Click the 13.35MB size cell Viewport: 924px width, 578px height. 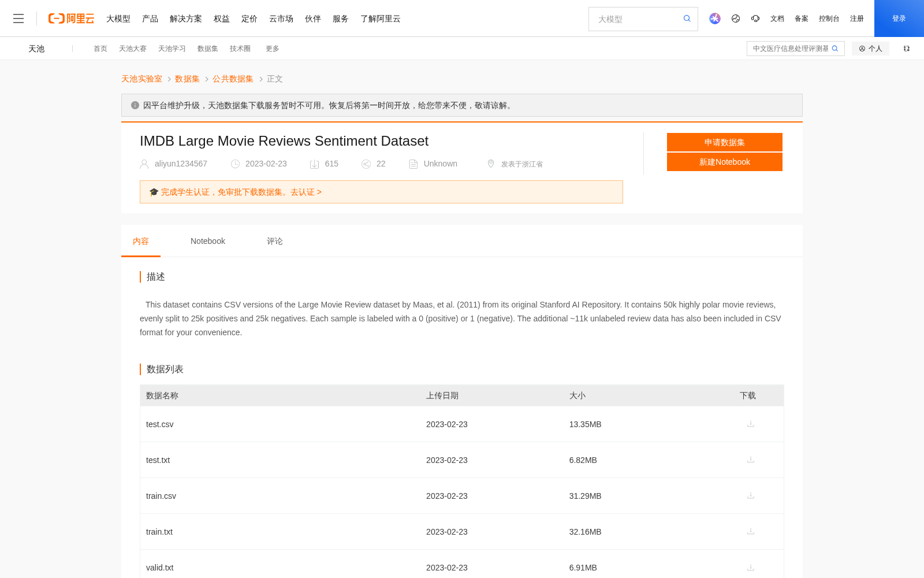[585, 424]
